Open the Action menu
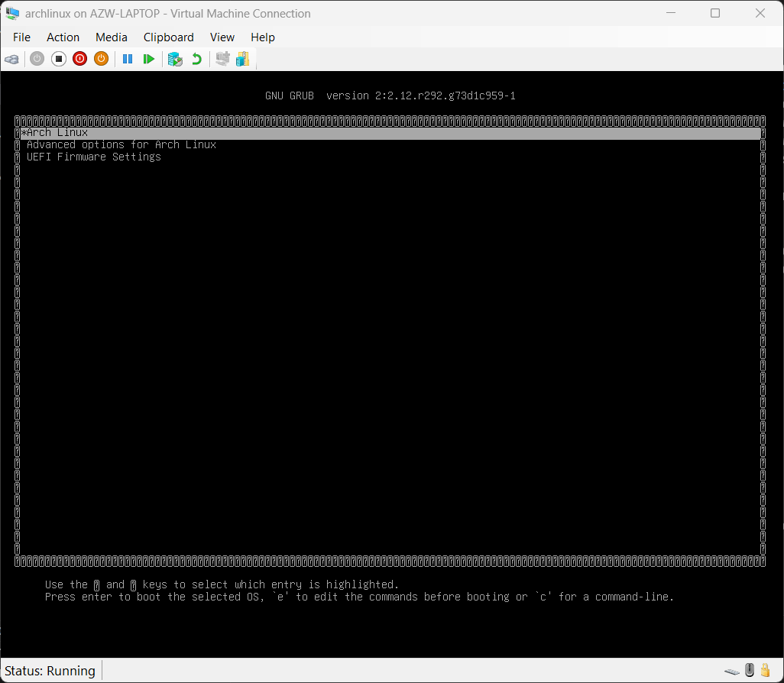This screenshot has width=784, height=683. [63, 37]
